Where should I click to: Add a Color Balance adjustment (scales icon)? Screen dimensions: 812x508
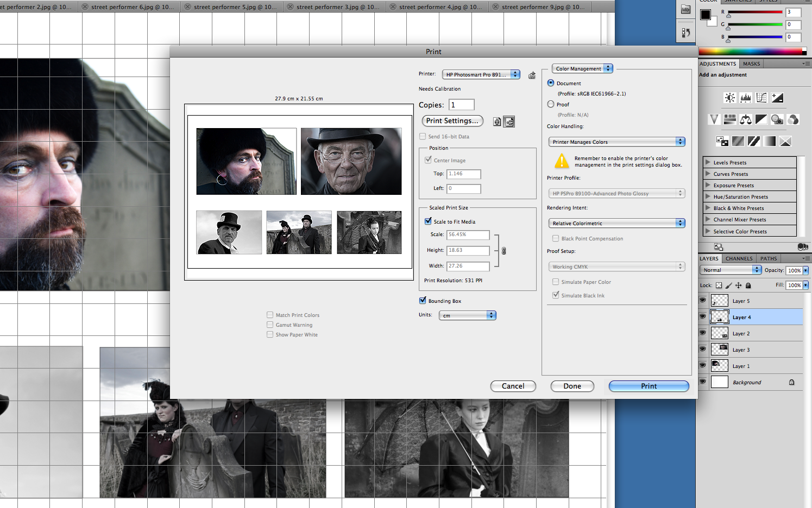[746, 119]
